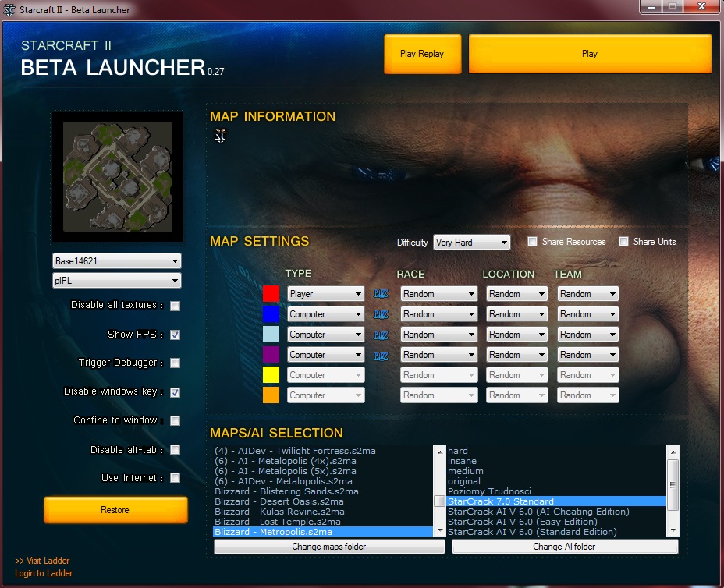The image size is (724, 588).
Task: Click the orange player color swatch
Action: tap(271, 395)
